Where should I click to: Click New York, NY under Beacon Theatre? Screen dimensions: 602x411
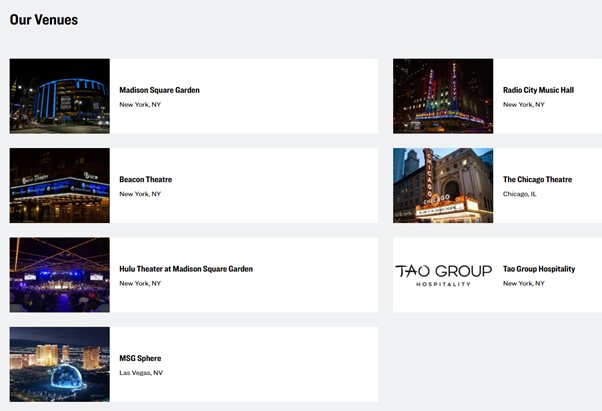(x=140, y=194)
